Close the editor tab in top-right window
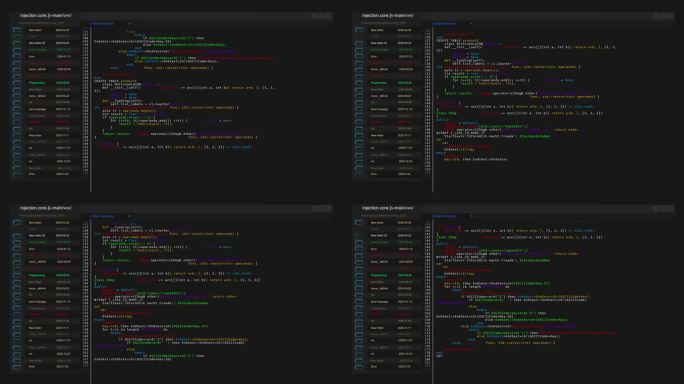The image size is (684, 384). (472, 24)
